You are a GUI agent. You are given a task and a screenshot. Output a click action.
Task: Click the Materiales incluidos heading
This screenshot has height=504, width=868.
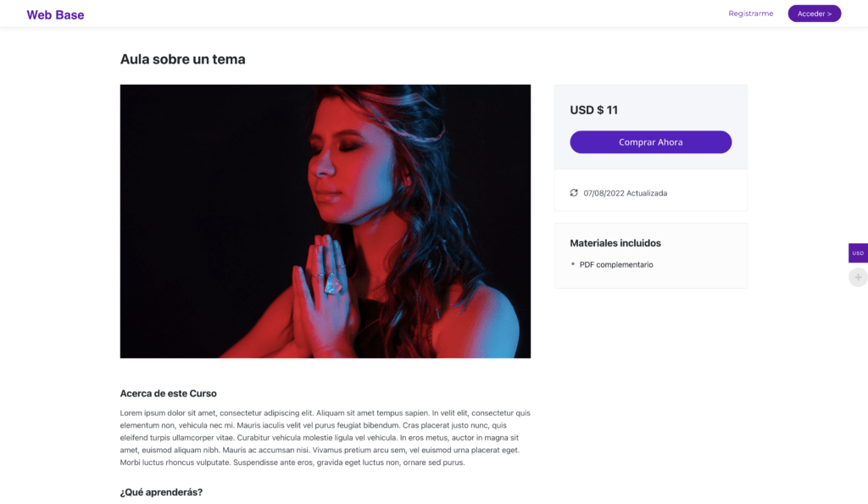click(615, 243)
